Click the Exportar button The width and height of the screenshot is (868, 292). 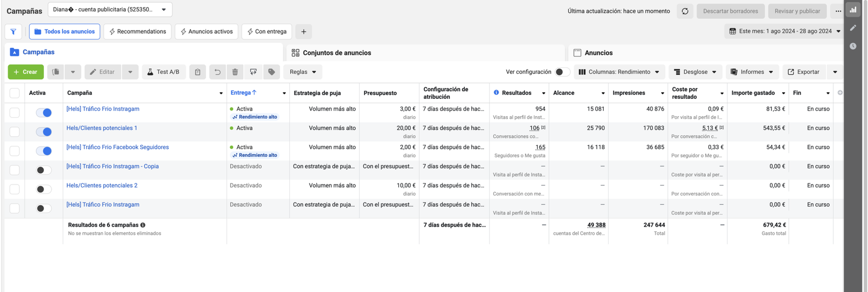803,72
